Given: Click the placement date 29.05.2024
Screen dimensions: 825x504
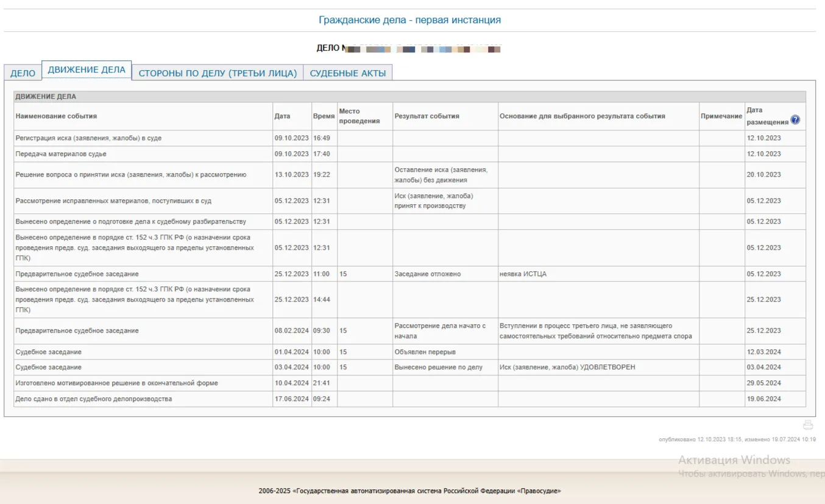Looking at the screenshot, I should 764,383.
